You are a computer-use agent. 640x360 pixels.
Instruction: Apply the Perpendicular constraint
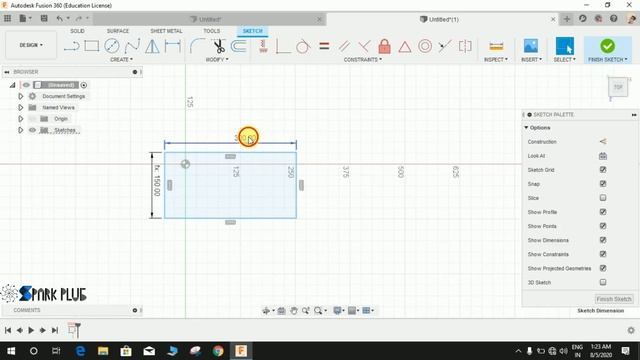[364, 46]
